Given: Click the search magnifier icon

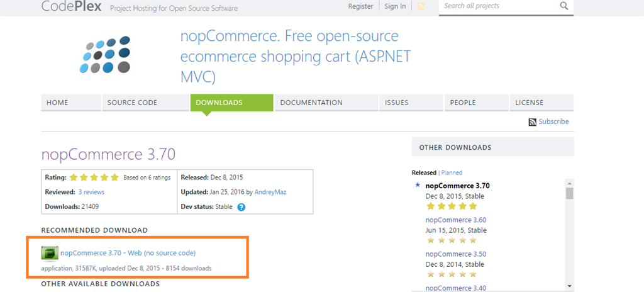Looking at the screenshot, I should point(563,6).
